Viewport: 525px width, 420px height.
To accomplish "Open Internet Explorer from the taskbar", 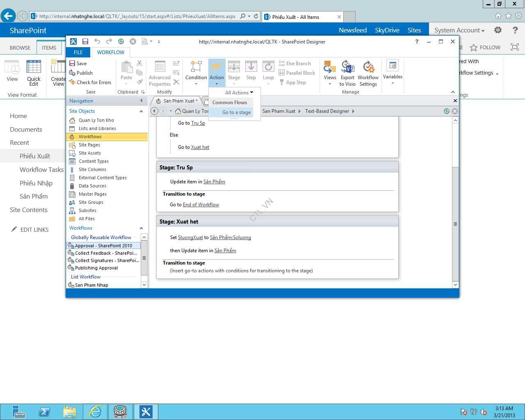I will (x=95, y=411).
